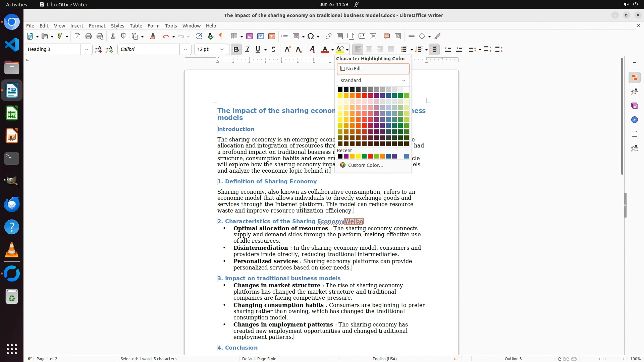The height and width of the screenshot is (362, 644).
Task: Click the Calibri font name field
Action: coord(149,49)
